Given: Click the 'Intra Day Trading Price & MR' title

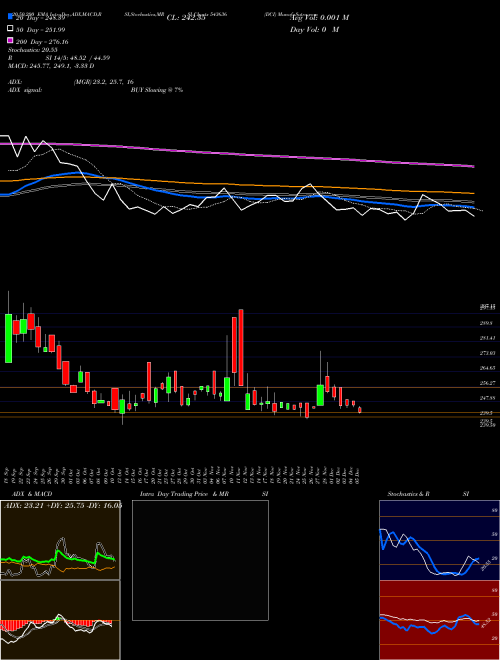Looking at the screenshot, I should (185, 494).
